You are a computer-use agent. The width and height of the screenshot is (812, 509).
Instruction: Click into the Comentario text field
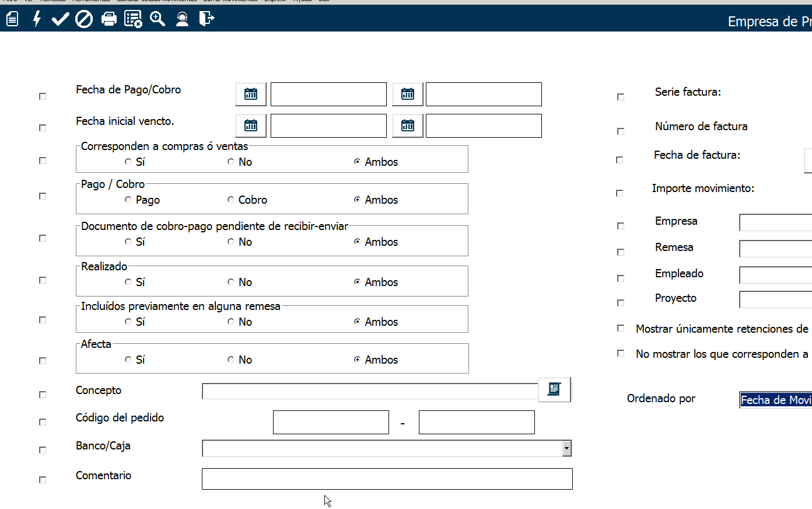pos(387,479)
